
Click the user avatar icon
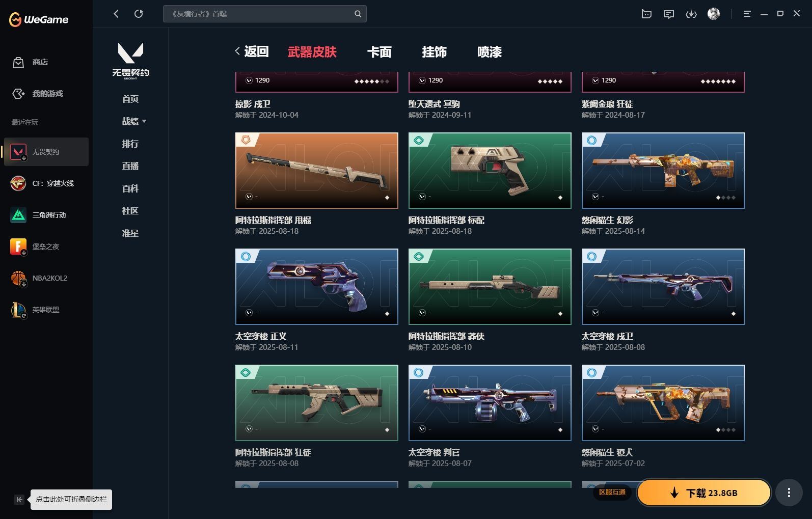click(x=714, y=14)
